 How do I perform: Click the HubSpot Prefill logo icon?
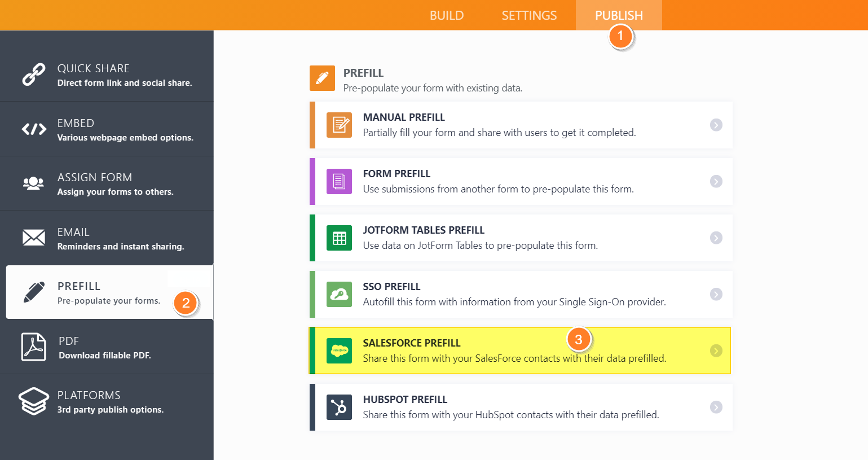click(339, 407)
